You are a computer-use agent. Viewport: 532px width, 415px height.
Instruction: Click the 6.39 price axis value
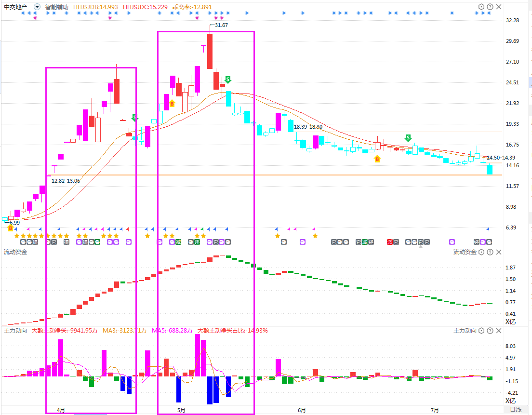click(x=511, y=228)
